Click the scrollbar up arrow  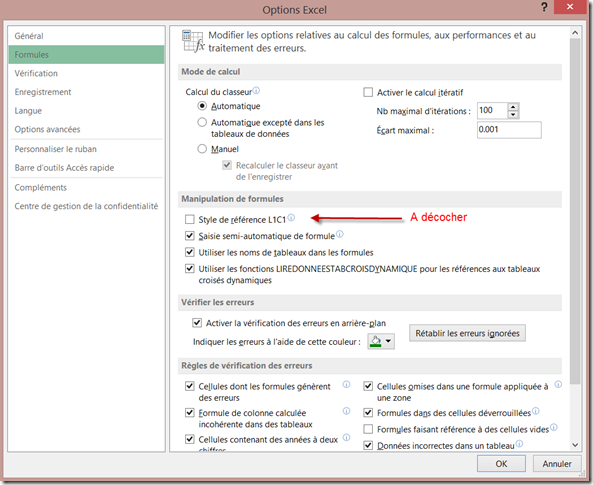(575, 33)
